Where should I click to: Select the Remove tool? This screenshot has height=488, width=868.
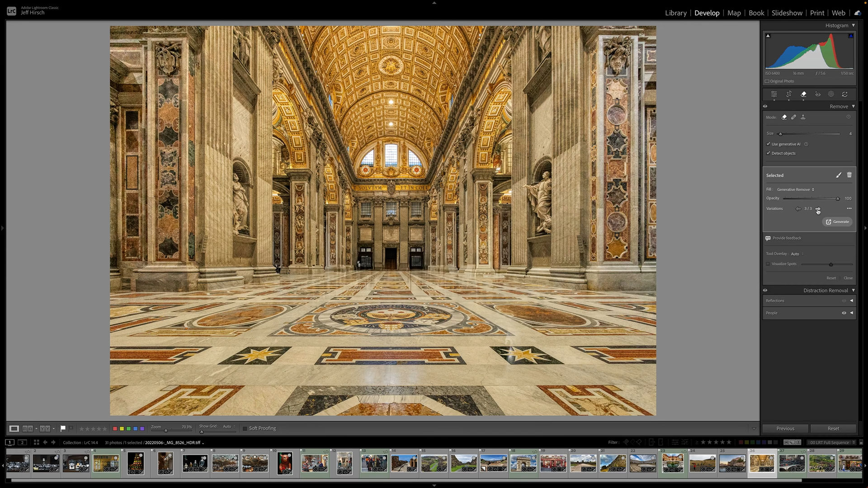(x=803, y=94)
